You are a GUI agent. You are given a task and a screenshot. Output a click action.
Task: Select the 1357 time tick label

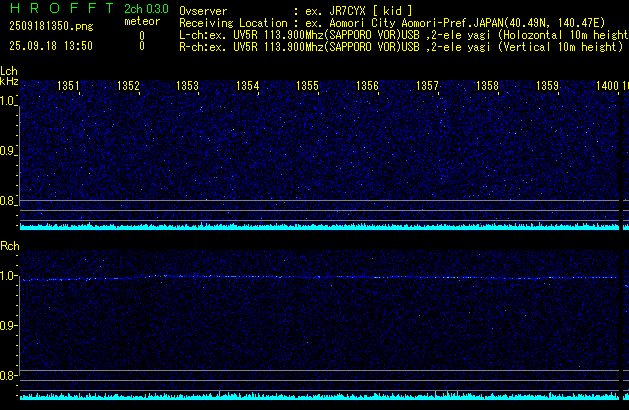pos(427,87)
